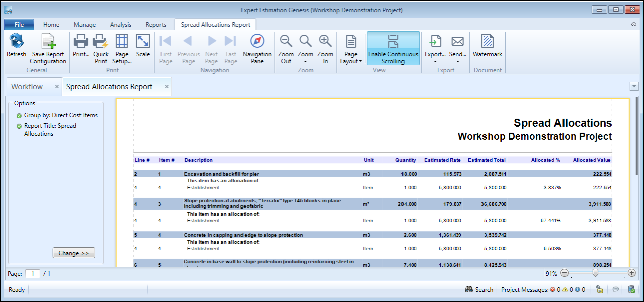Click the Refresh icon in the ribbon
Viewport: 644px width, 302px height.
point(16,42)
